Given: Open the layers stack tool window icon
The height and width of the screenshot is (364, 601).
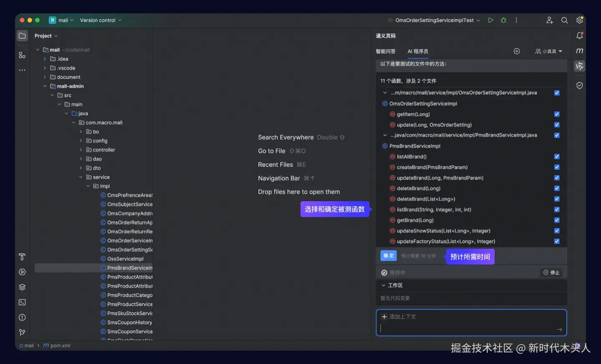Looking at the screenshot, I should click(22, 287).
